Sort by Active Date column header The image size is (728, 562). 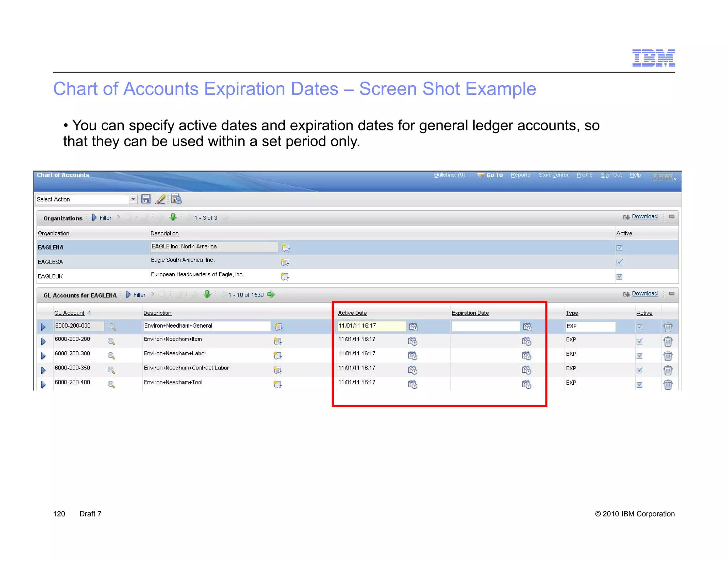[352, 313]
